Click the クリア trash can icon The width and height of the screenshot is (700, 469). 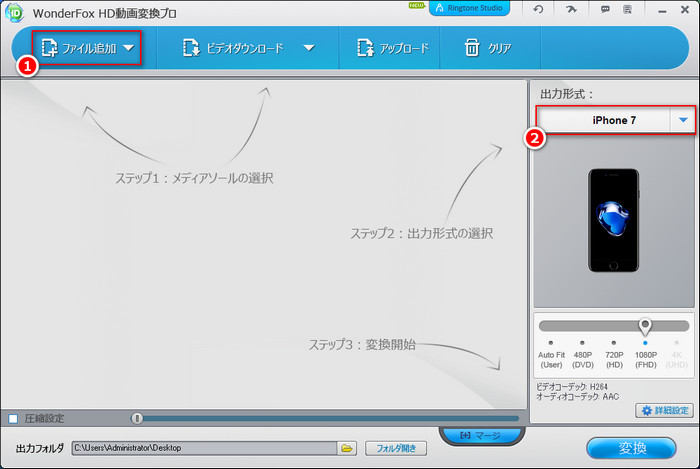(x=471, y=48)
